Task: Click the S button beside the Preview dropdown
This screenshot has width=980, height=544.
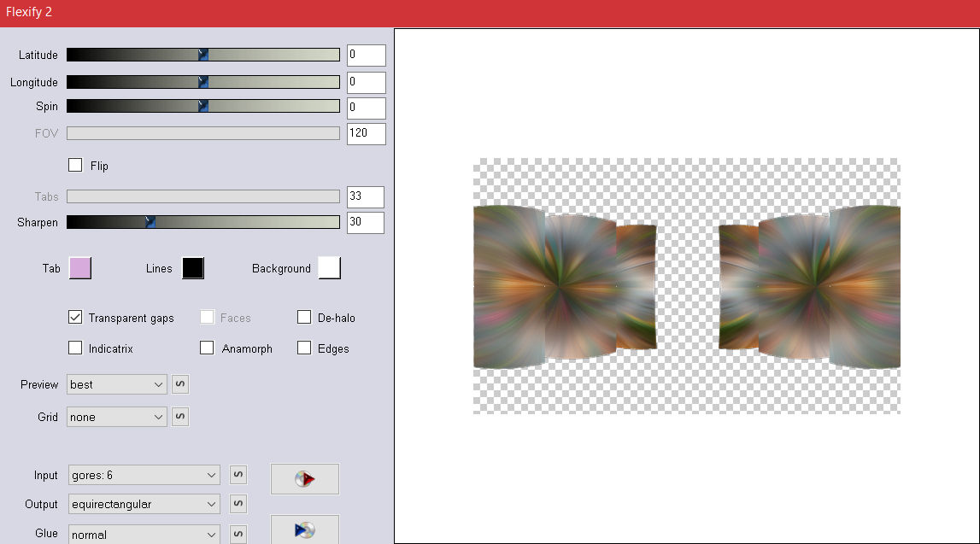Action: pos(180,384)
